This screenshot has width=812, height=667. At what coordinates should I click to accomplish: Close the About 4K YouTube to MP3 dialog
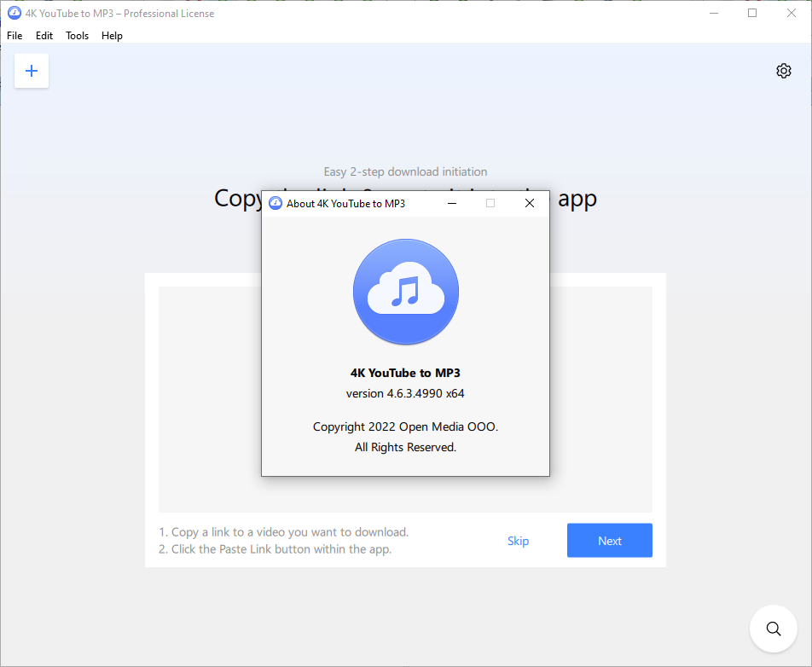tap(529, 204)
